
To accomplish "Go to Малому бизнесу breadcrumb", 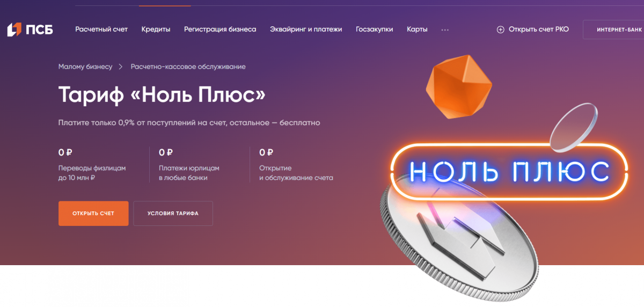I will pos(85,67).
